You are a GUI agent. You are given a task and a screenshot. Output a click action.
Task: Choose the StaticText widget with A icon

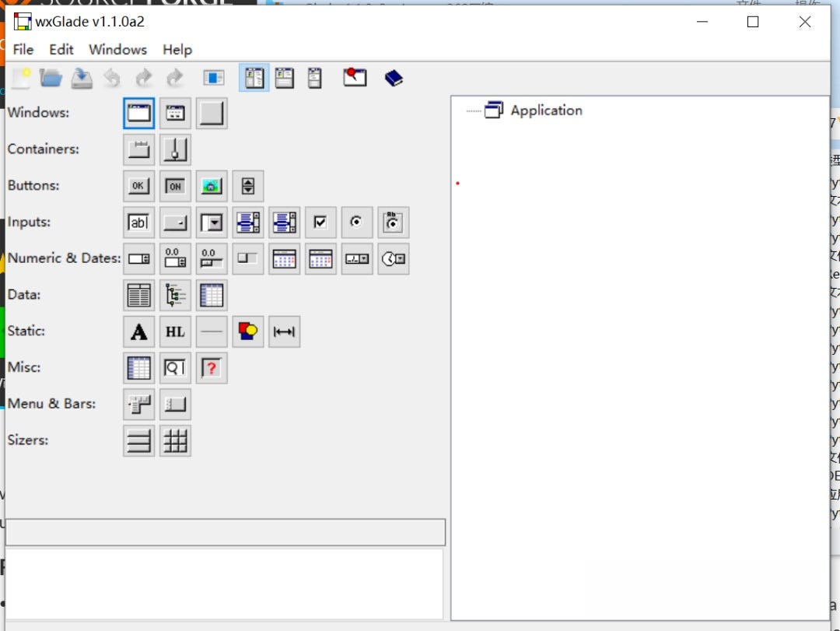coord(138,331)
